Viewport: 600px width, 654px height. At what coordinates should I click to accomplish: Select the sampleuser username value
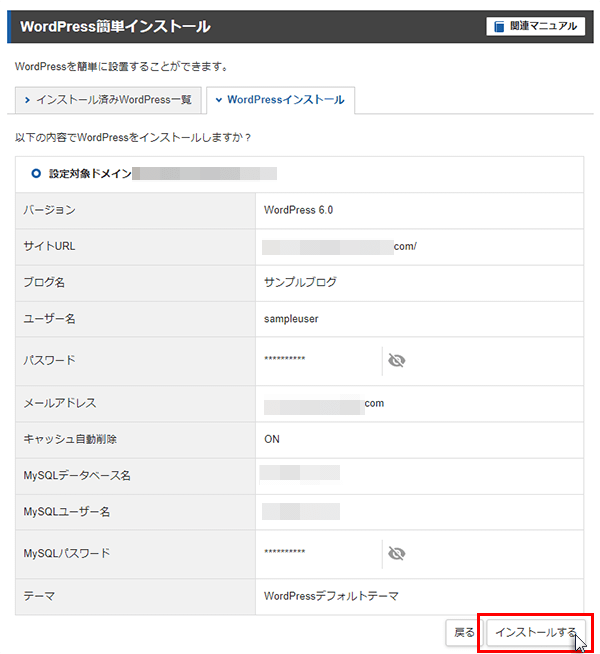pyautogui.click(x=291, y=318)
